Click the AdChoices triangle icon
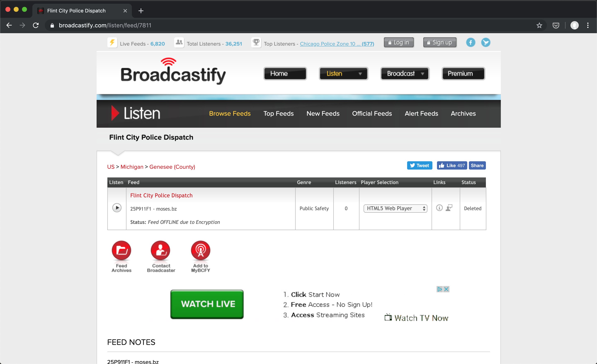This screenshot has height=364, width=597. click(x=439, y=289)
